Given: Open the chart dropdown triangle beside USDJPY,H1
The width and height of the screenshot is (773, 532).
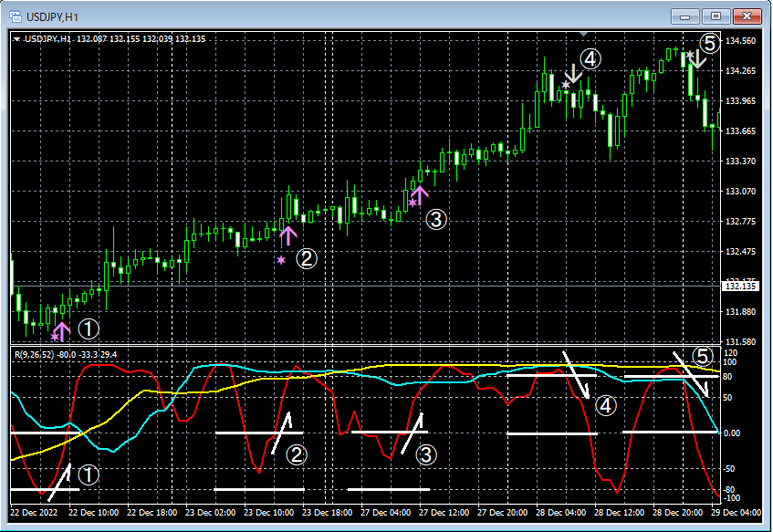Looking at the screenshot, I should 16,39.
